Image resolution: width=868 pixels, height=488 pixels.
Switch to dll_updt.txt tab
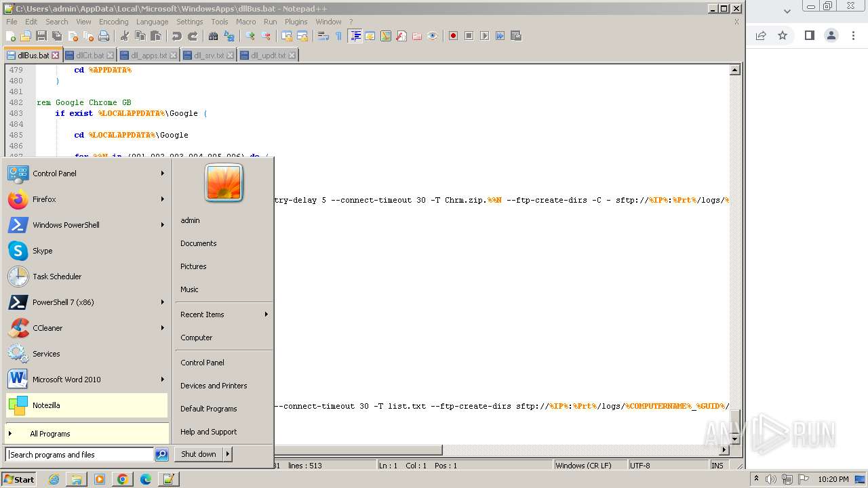pos(268,56)
